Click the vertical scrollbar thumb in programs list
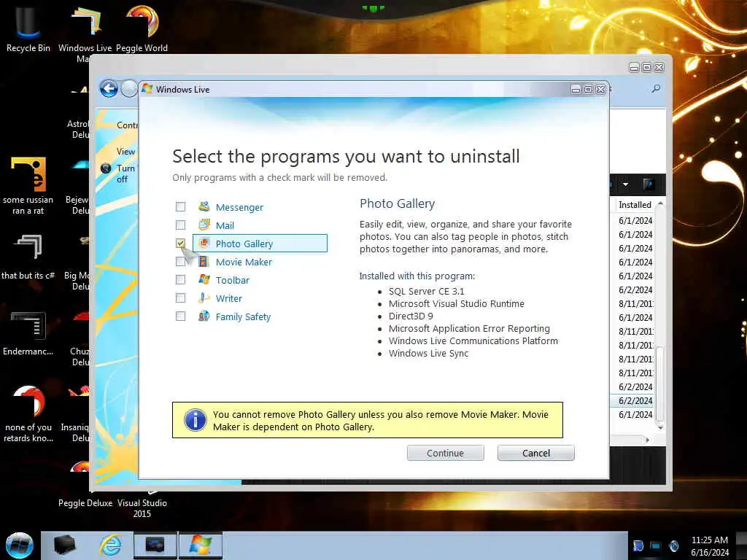Viewport: 747px width, 560px height. (x=660, y=384)
